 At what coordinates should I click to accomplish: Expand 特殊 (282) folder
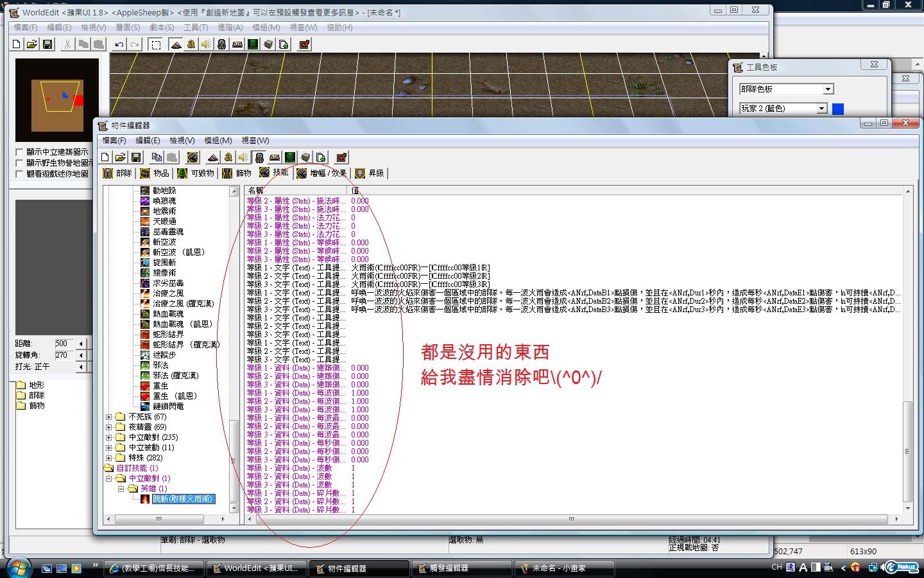[x=109, y=458]
